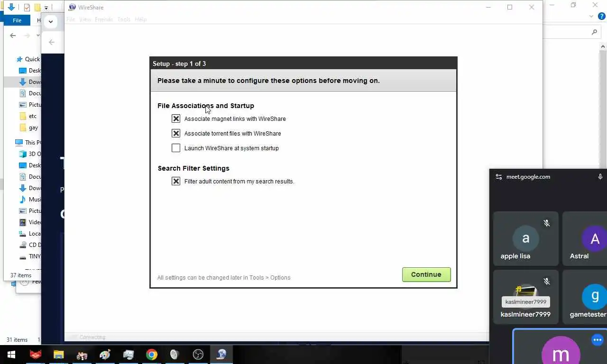Open Google Chrome from the taskbar

click(151, 355)
